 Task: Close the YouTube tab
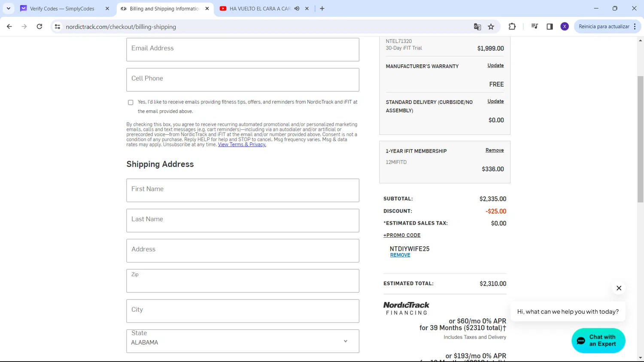tap(307, 9)
